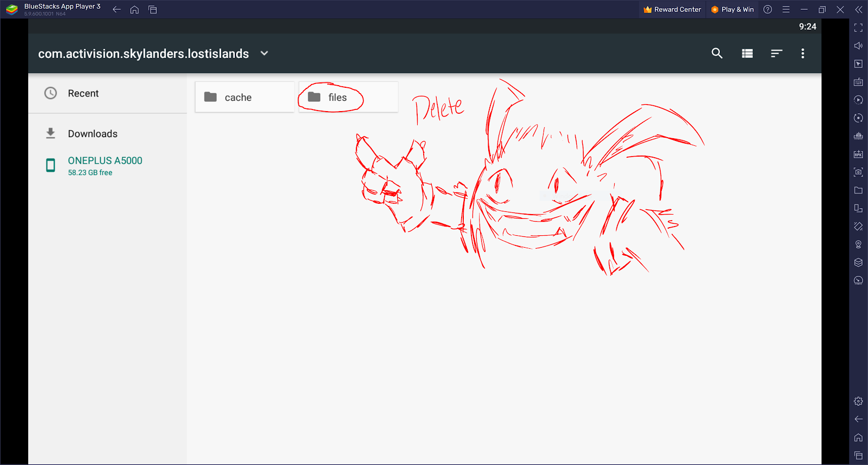Open Reward Center

pyautogui.click(x=672, y=9)
